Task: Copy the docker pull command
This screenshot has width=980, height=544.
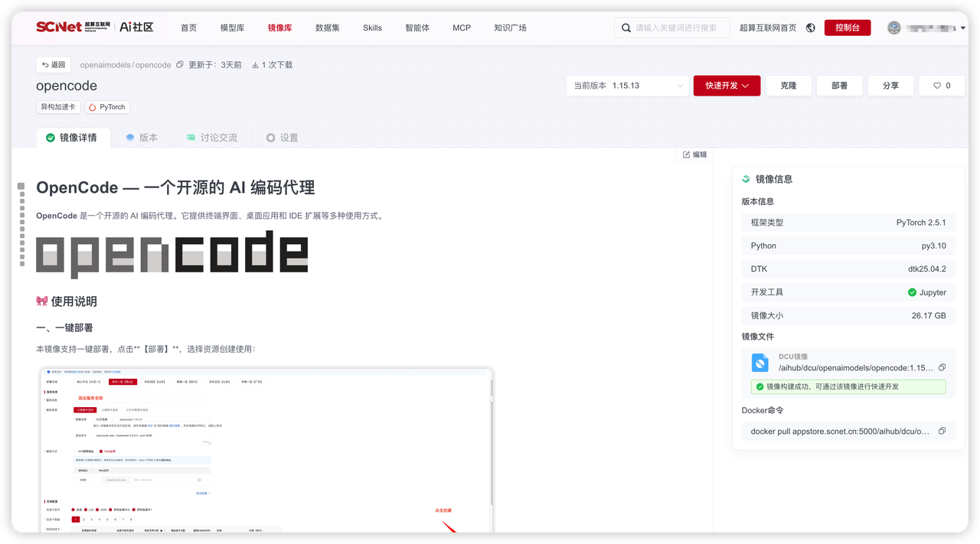Action: tap(942, 432)
